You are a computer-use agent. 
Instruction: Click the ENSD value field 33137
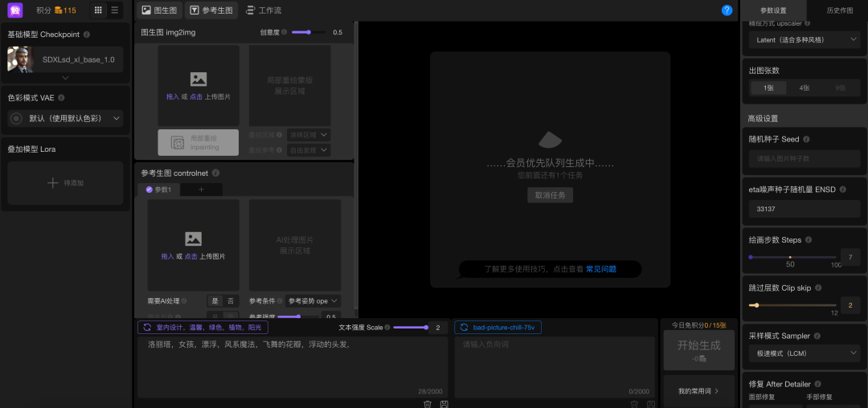(x=804, y=209)
